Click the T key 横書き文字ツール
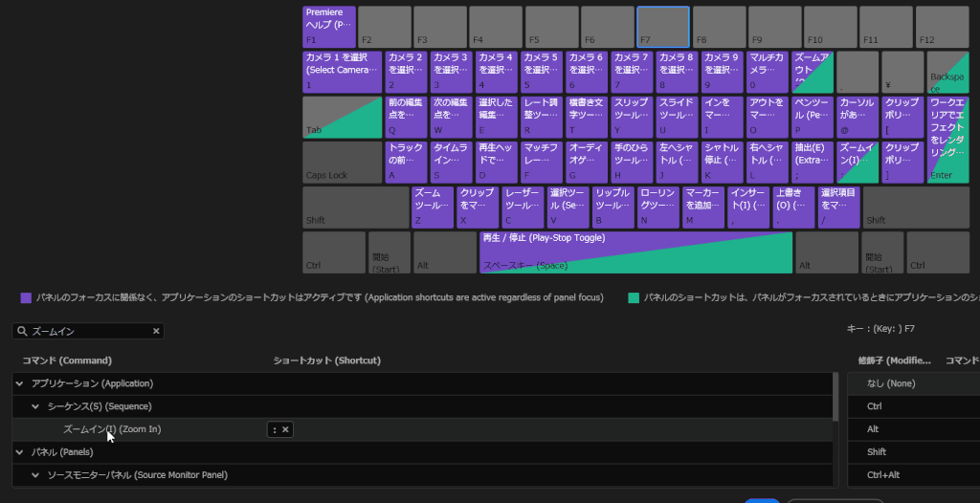The image size is (980, 503). coord(587,118)
